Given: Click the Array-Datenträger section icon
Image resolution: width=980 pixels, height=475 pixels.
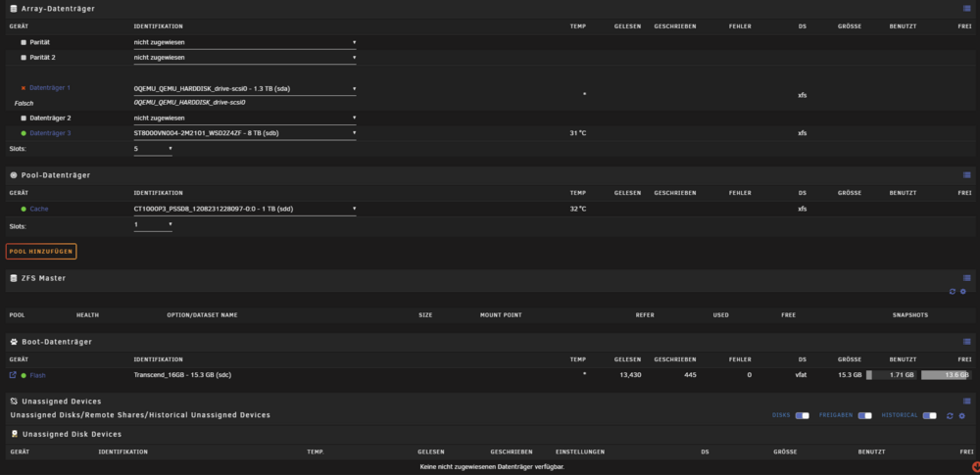Looking at the screenshot, I should click(x=14, y=9).
